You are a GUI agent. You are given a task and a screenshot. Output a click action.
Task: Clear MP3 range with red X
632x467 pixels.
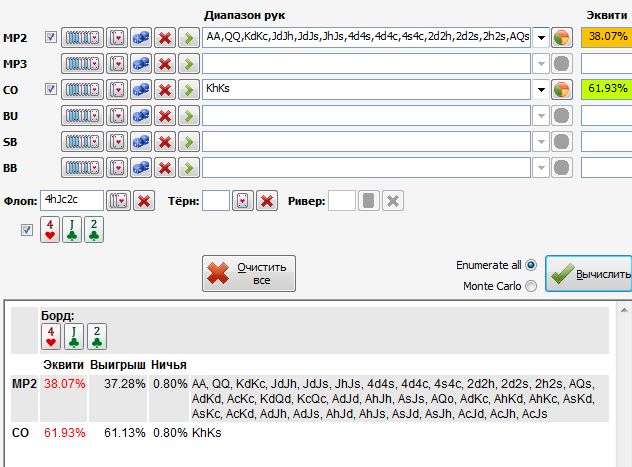164,64
